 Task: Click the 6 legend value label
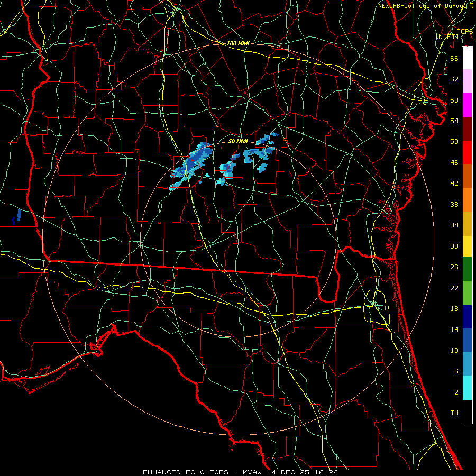[456, 371]
